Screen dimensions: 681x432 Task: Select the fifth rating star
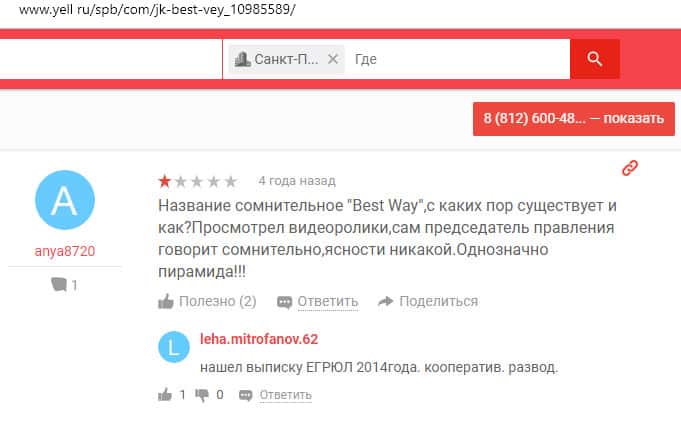[x=231, y=181]
